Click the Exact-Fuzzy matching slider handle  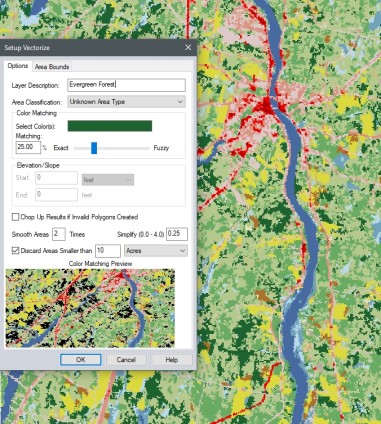pyautogui.click(x=94, y=148)
